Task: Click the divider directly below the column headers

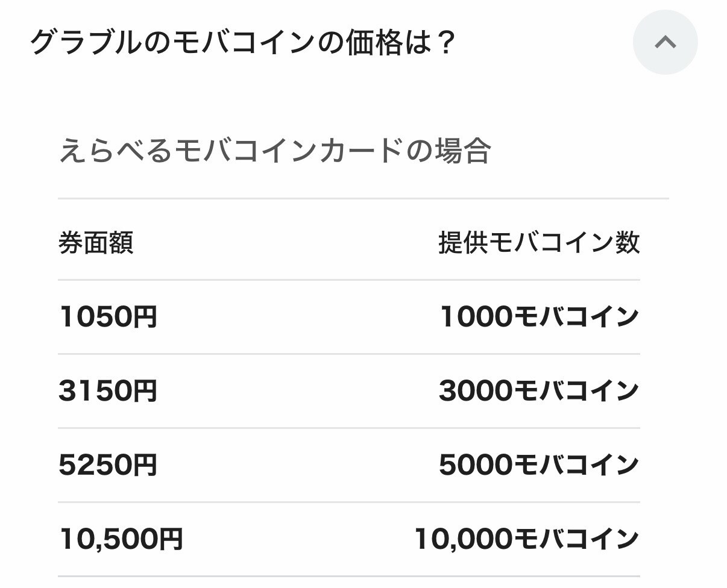Action: [x=348, y=280]
